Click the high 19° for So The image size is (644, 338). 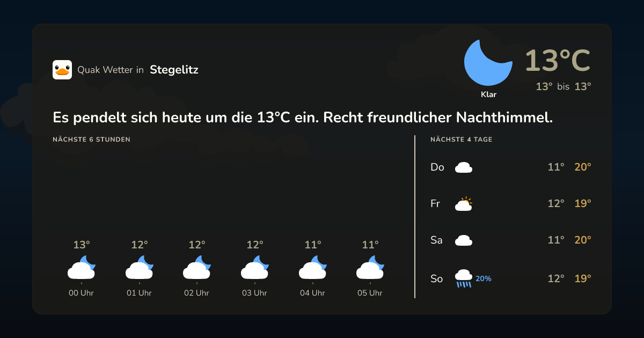point(583,279)
